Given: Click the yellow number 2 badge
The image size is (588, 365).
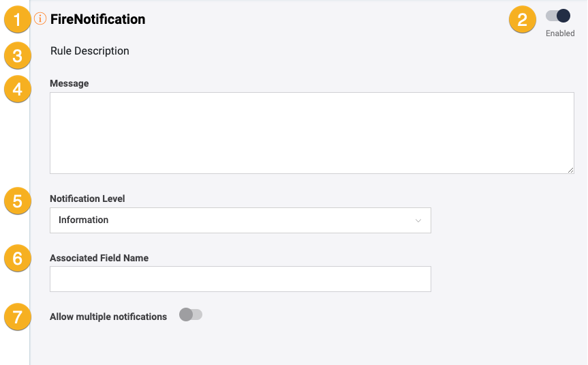Looking at the screenshot, I should (x=522, y=20).
